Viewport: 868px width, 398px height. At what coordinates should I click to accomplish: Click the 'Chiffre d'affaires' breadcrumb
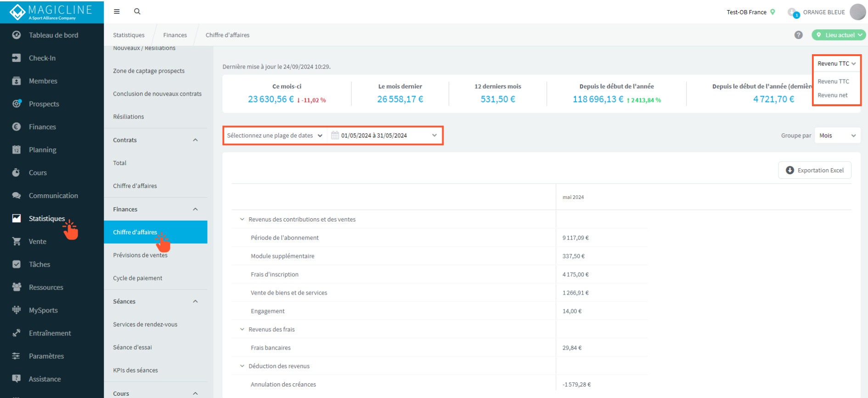pos(227,35)
